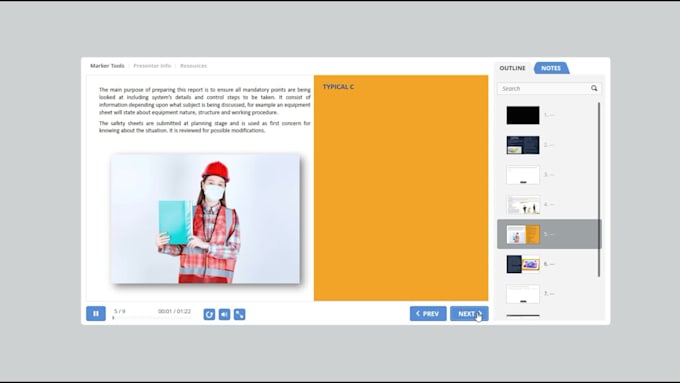Open slide 7 thumbnail
680x383 pixels.
pos(523,294)
